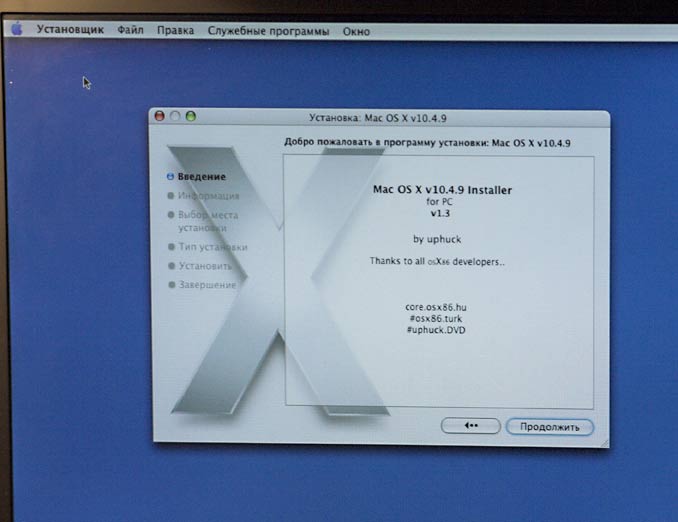Image resolution: width=678 pixels, height=522 pixels.
Task: Click the disabled grey minimize button
Action: click(175, 116)
